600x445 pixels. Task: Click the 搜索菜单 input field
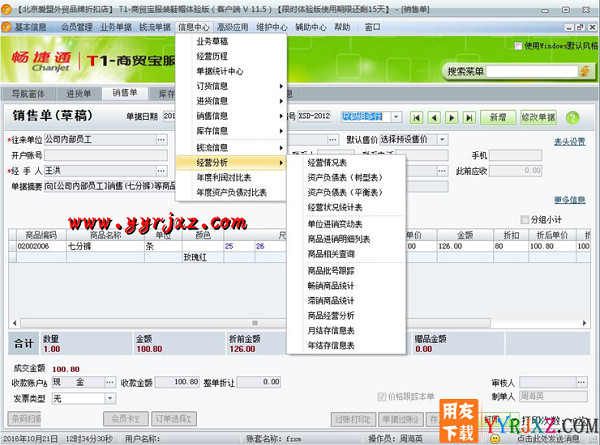click(532, 71)
